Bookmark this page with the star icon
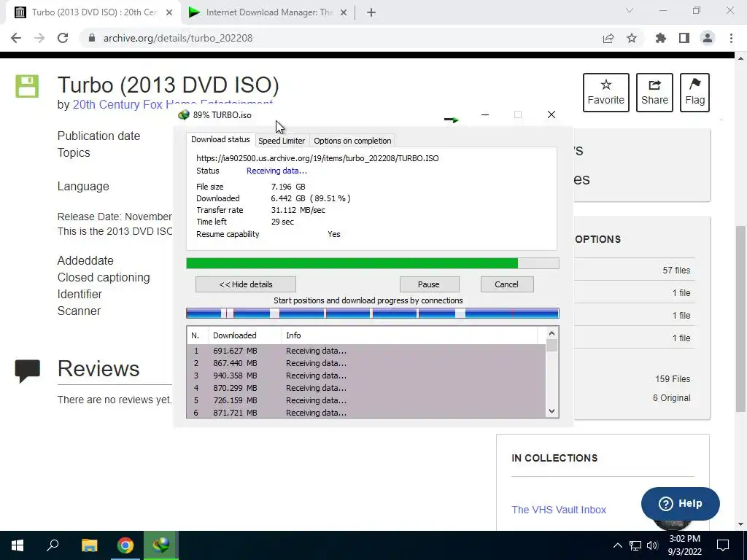The height and width of the screenshot is (560, 747). pos(632,38)
